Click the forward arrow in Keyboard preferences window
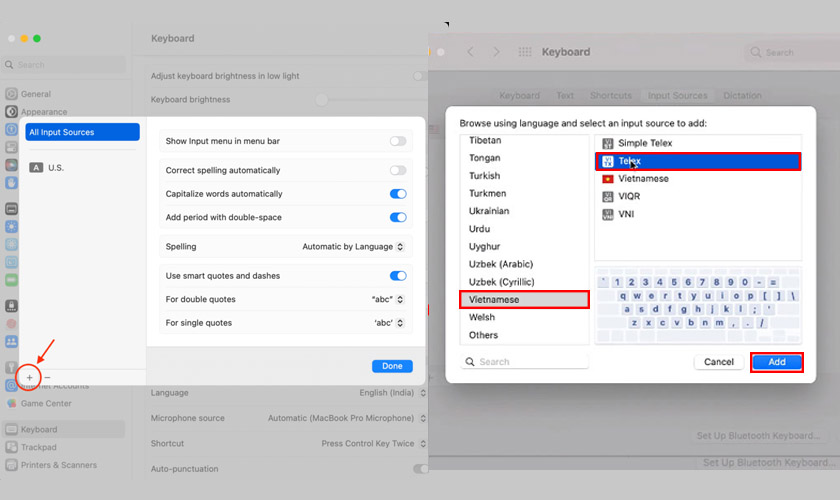 point(496,52)
